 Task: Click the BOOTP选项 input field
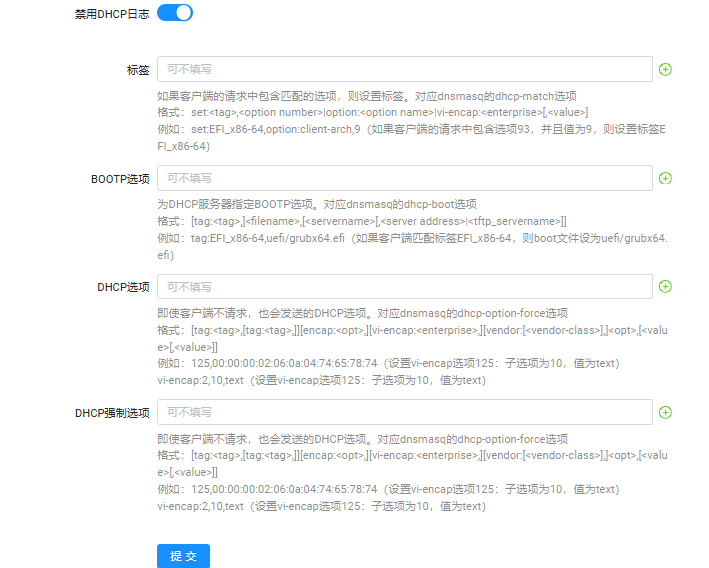pos(405,178)
